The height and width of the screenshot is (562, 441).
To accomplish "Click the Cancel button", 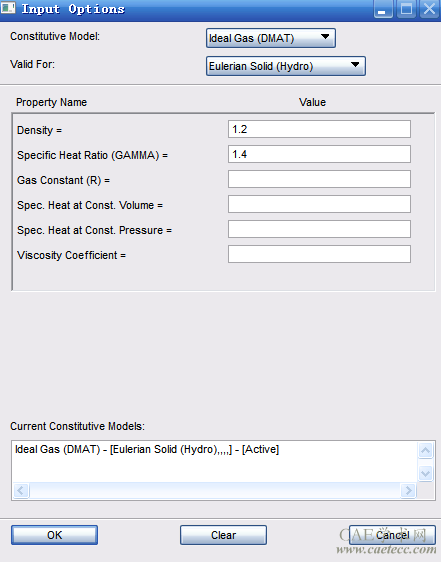I will pyautogui.click(x=393, y=535).
